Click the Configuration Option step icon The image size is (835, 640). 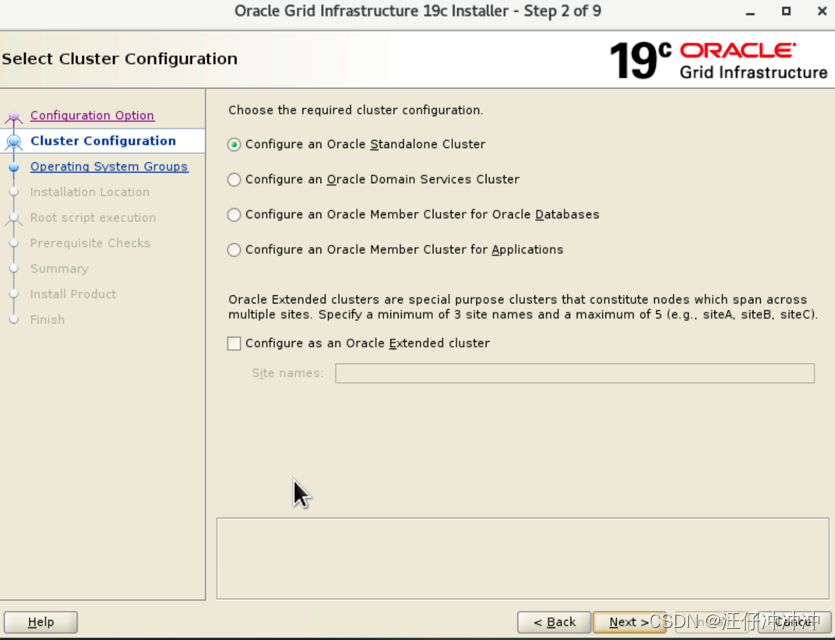[14, 115]
